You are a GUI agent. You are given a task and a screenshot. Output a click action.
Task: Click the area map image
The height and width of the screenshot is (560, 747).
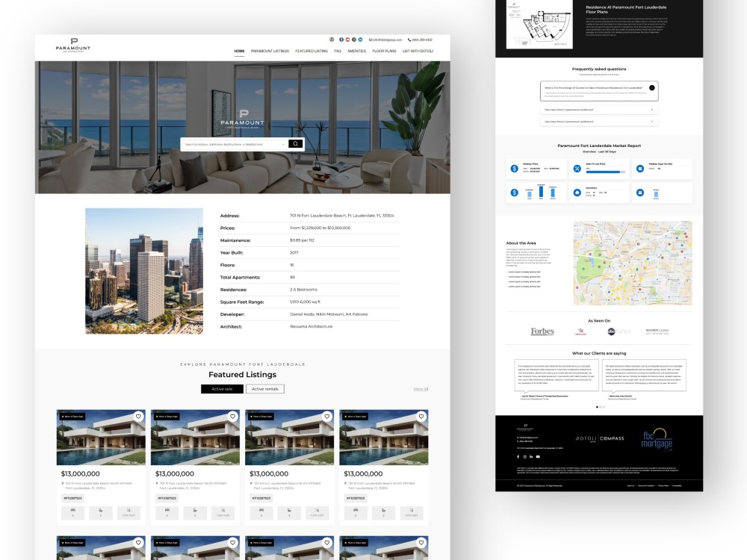633,263
